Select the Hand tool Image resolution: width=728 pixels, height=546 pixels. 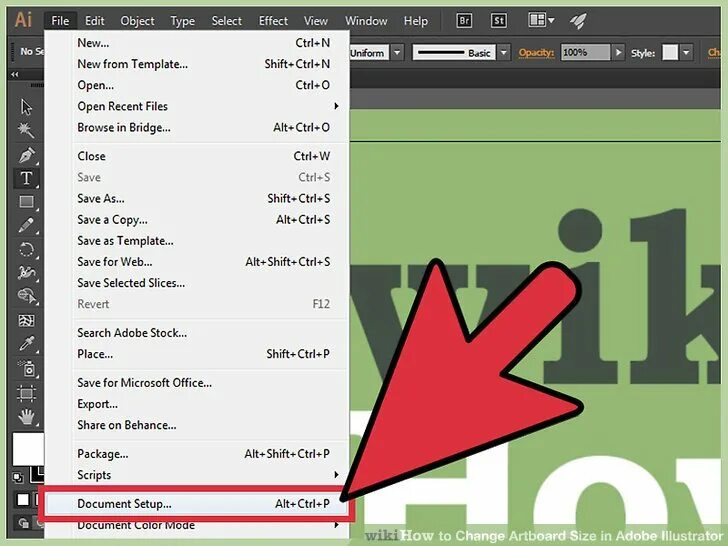coord(26,416)
